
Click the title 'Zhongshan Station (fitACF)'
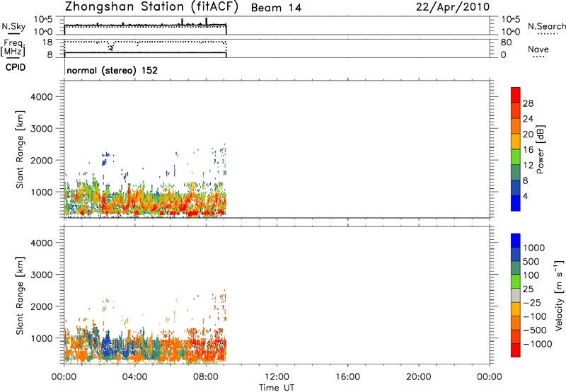pos(151,7)
